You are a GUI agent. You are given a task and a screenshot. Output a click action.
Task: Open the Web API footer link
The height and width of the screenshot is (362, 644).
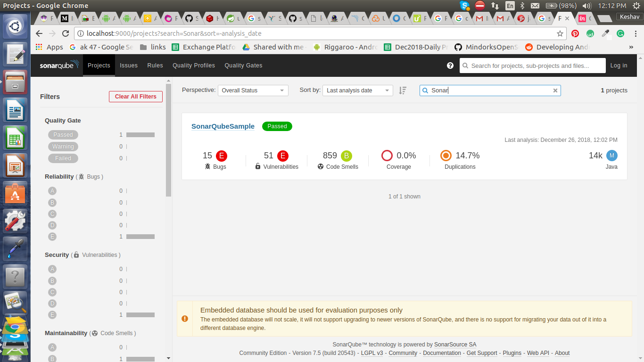click(x=538, y=353)
